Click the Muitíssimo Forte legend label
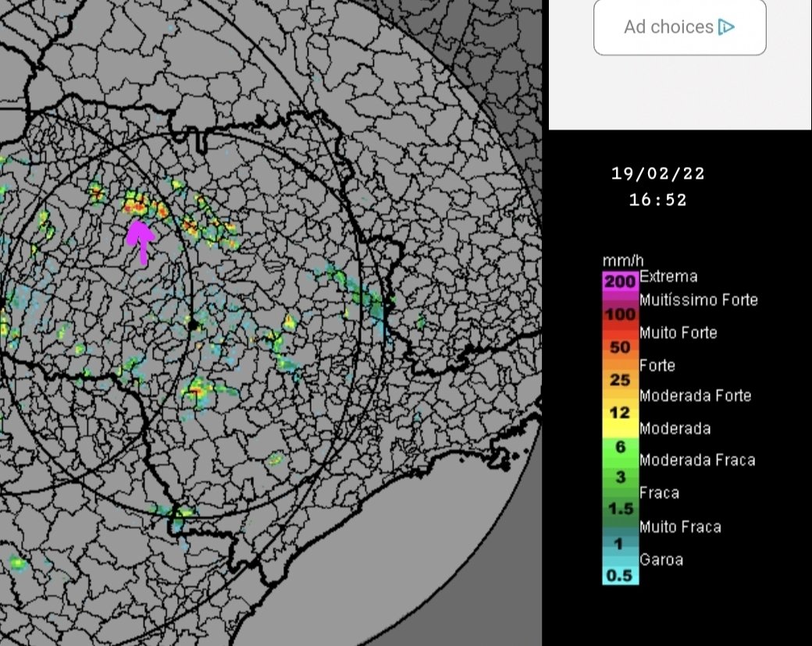The height and width of the screenshot is (646, 812). point(699,300)
